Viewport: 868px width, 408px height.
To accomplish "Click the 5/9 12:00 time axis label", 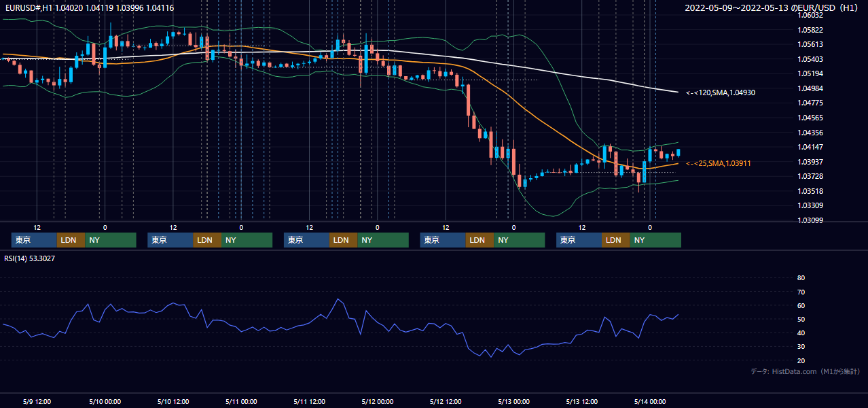I will pos(37,401).
